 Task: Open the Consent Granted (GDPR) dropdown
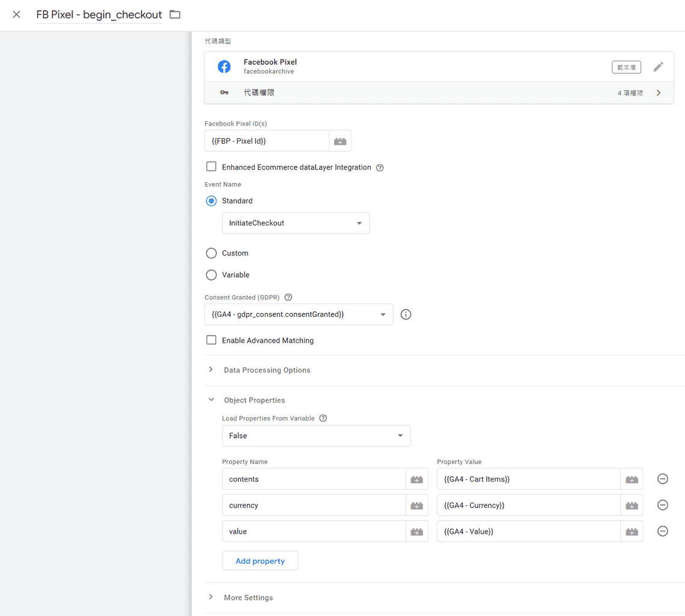point(299,314)
